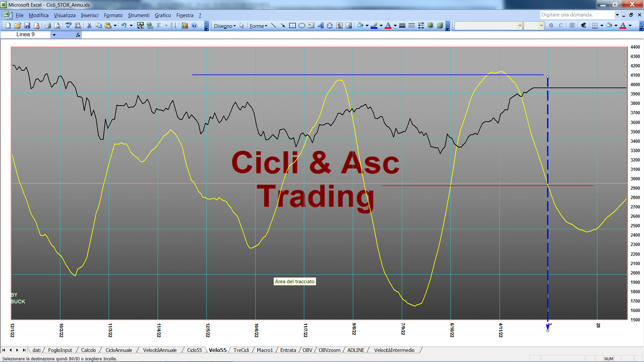Open the Grafico menu

(x=163, y=15)
